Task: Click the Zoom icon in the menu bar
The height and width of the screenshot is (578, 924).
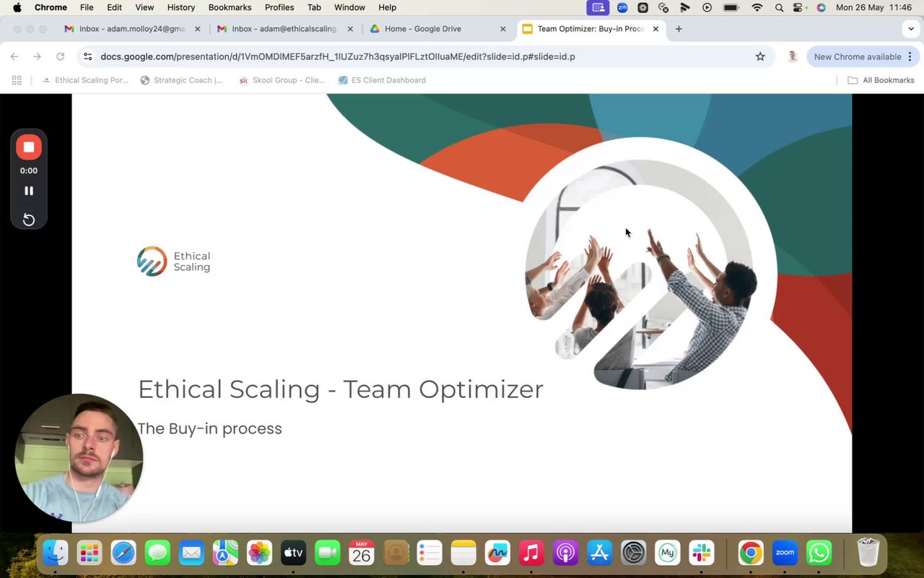Action: click(622, 7)
